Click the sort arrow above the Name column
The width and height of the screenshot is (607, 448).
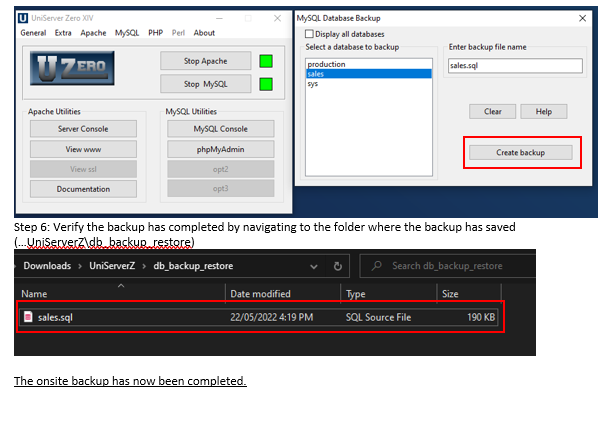click(x=121, y=285)
